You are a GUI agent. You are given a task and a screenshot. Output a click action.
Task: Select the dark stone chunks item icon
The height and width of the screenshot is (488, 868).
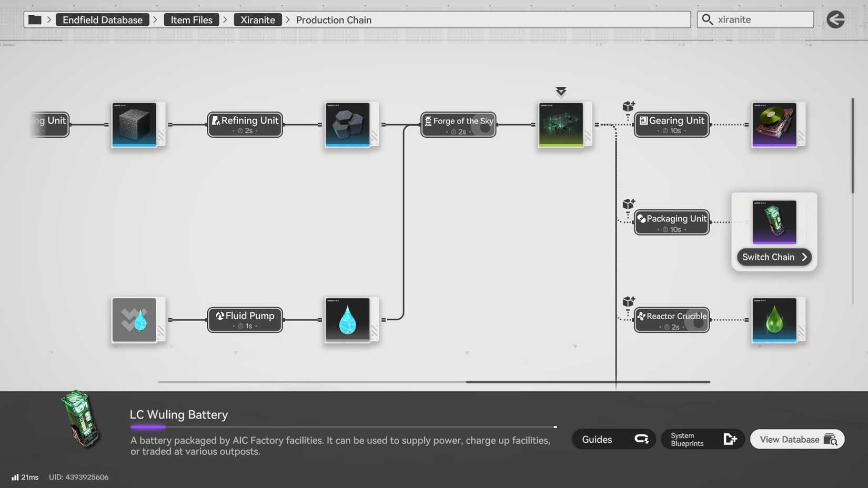(347, 125)
